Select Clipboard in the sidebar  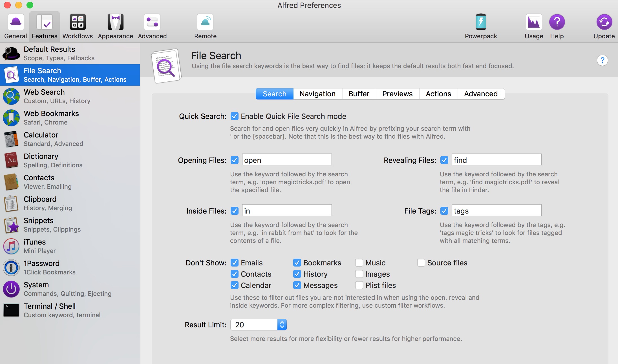(70, 203)
